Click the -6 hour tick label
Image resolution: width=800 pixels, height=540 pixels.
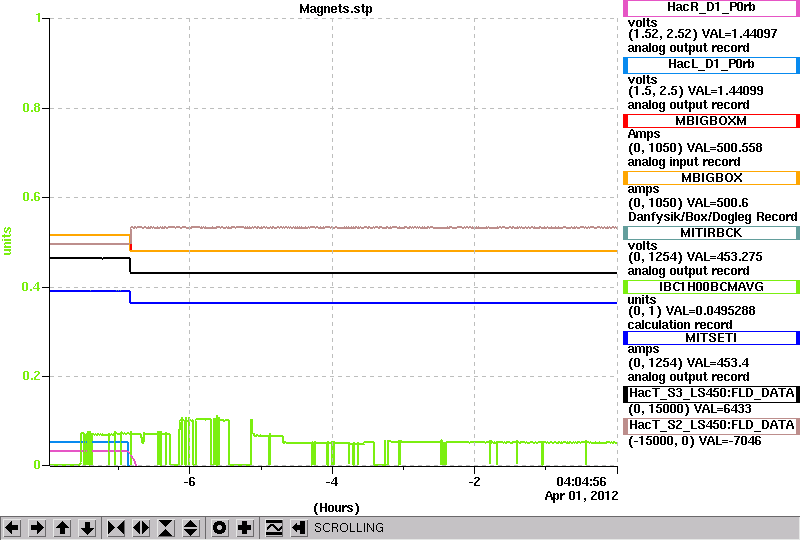pos(189,482)
